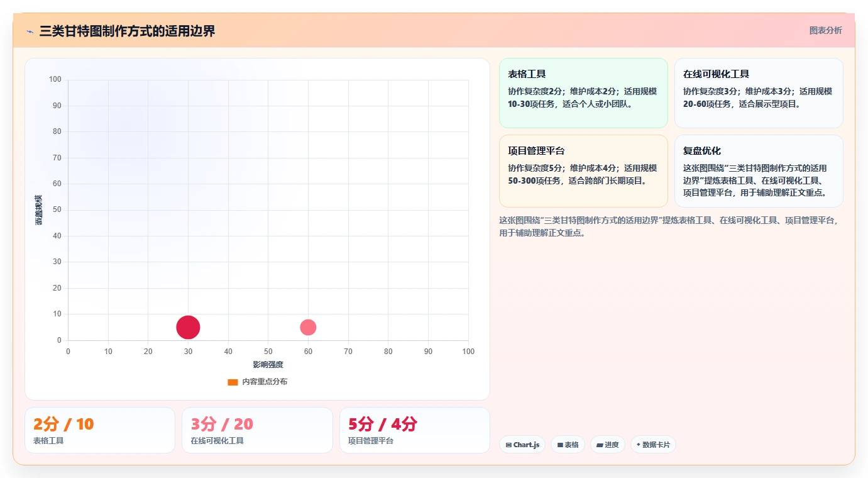The image size is (868, 478).
Task: Open the 在线可视化工具 card
Action: pos(759,93)
